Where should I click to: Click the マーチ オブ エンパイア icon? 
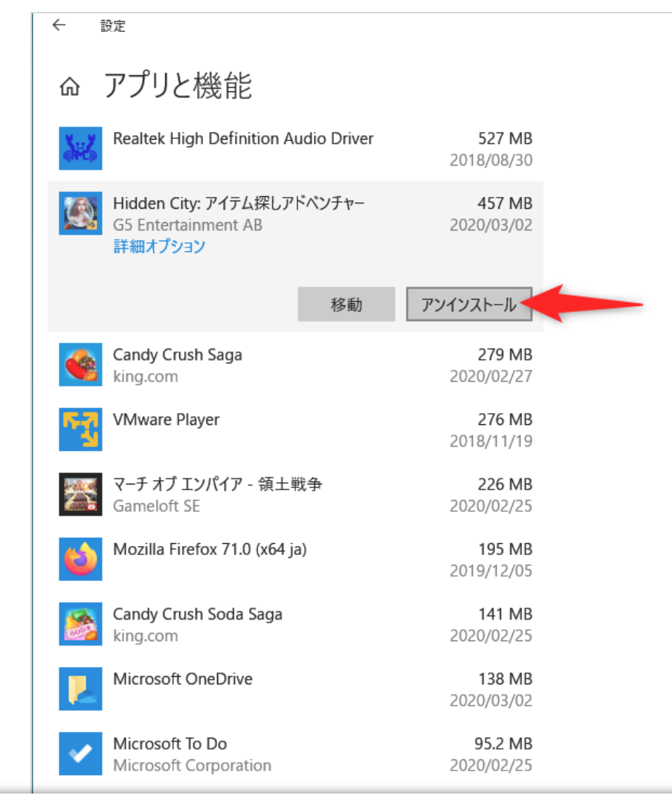[80, 494]
